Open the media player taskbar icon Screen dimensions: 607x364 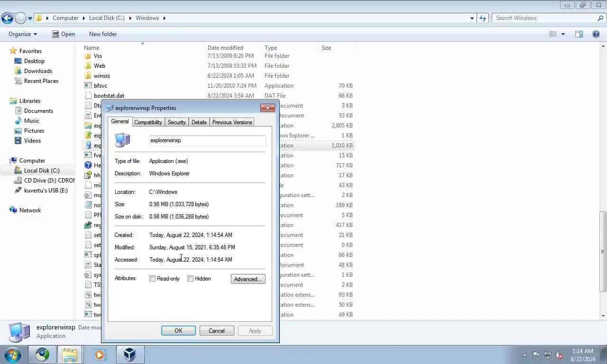(x=100, y=355)
